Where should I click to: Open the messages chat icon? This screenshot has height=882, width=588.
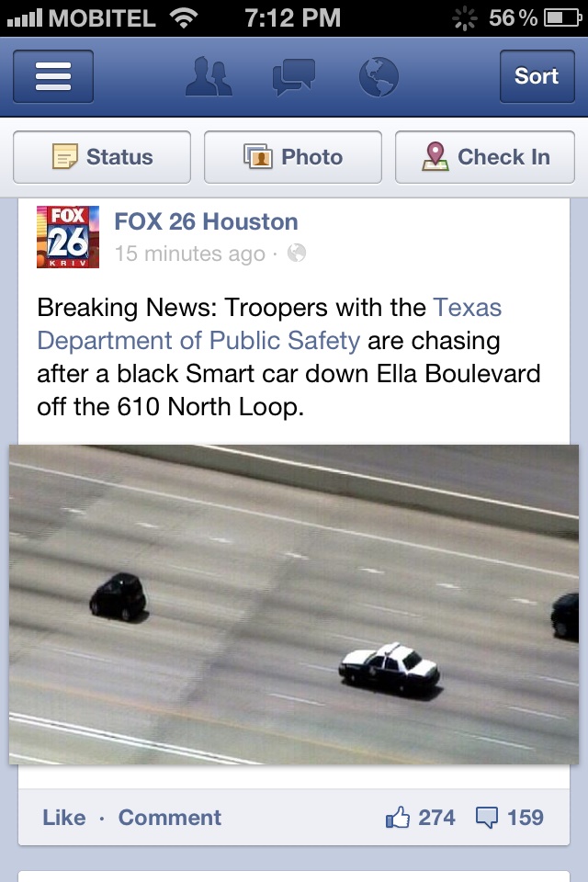[x=293, y=76]
